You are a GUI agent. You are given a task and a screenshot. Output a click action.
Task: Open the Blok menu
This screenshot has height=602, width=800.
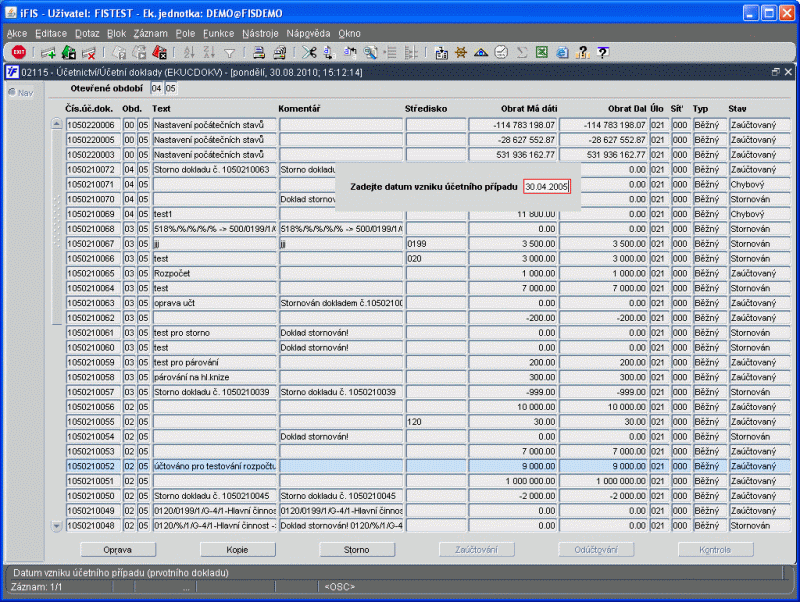(x=116, y=33)
